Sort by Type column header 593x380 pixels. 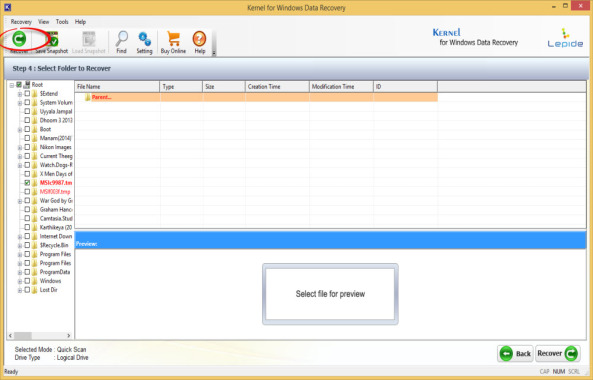point(181,87)
